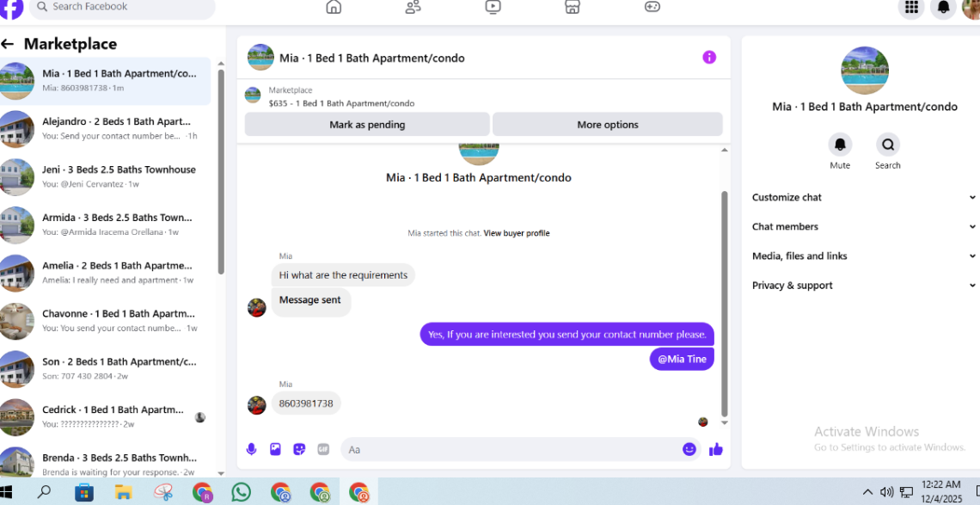Open the Marketplace tab in the top bar
The height and width of the screenshot is (505, 980).
tap(572, 8)
